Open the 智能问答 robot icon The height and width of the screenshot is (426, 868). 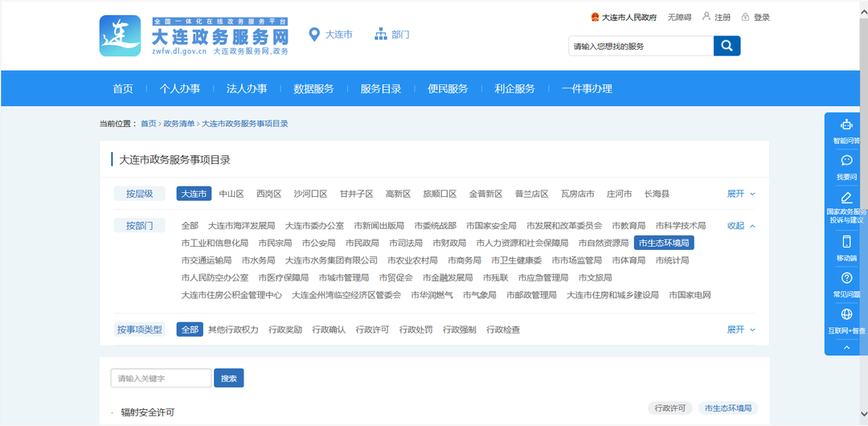pyautogui.click(x=845, y=125)
